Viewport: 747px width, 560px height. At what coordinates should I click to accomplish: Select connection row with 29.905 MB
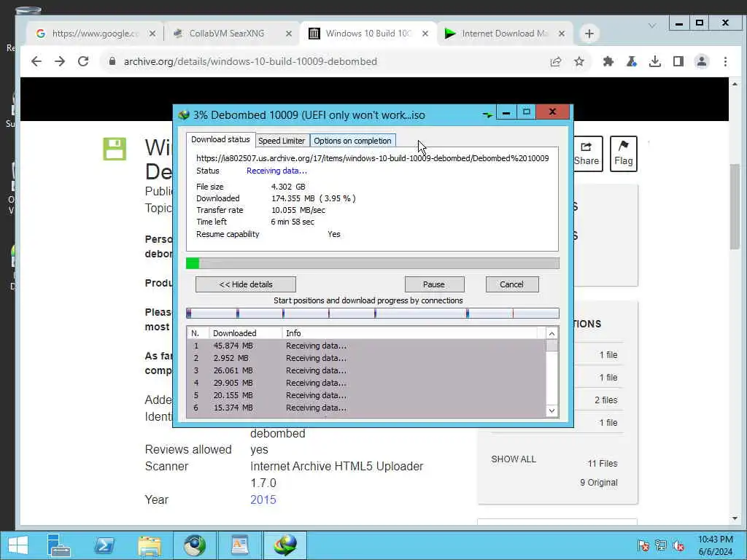[x=366, y=383]
